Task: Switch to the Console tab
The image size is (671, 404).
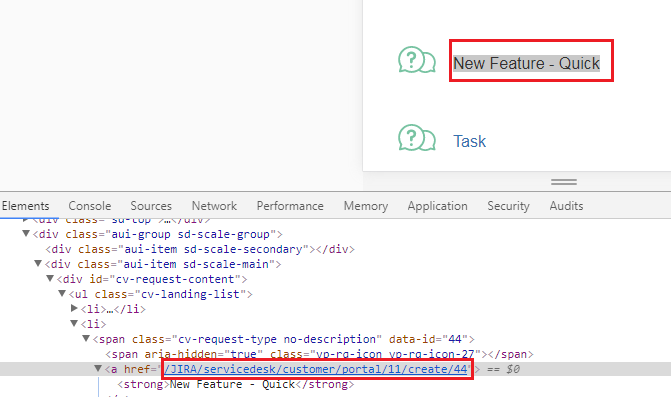Action: click(x=89, y=206)
